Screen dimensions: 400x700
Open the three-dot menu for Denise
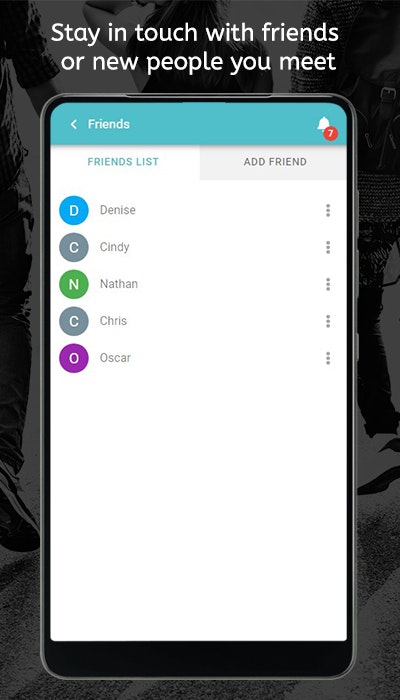pyautogui.click(x=328, y=210)
